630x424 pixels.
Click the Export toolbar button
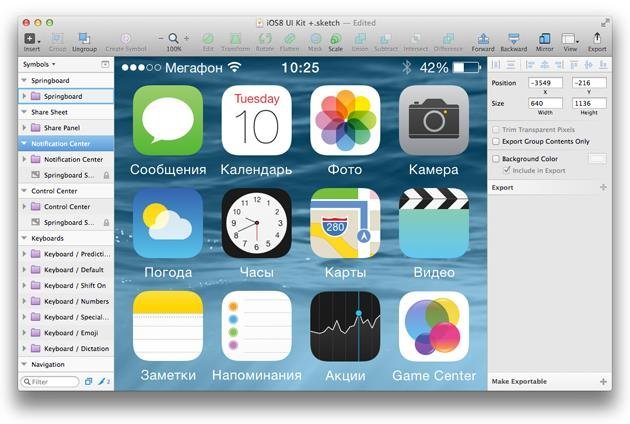pos(597,42)
